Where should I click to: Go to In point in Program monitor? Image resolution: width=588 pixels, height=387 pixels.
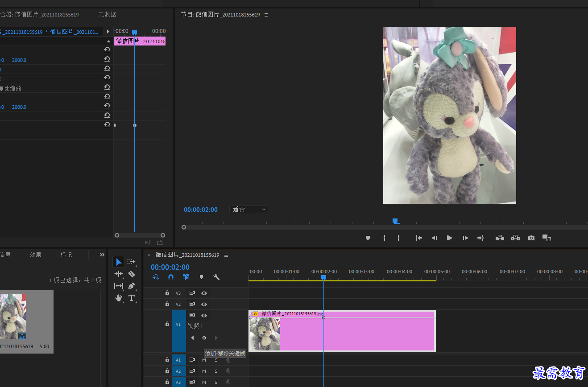pyautogui.click(x=418, y=238)
